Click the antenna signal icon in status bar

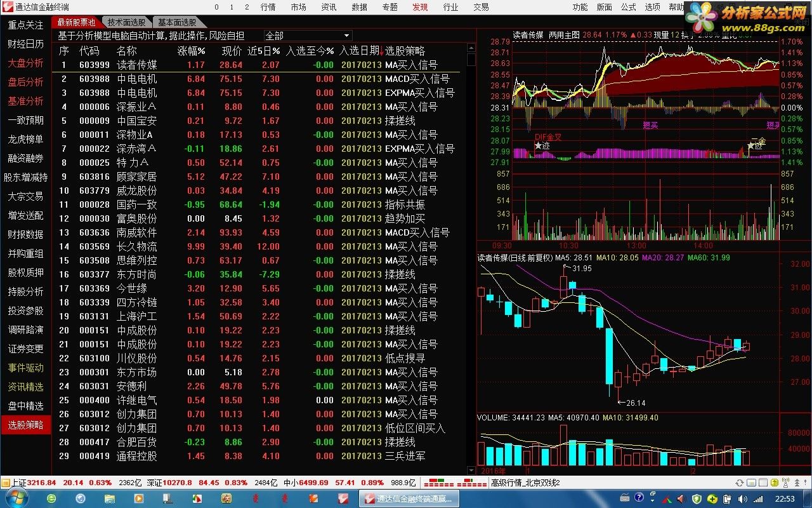(785, 483)
